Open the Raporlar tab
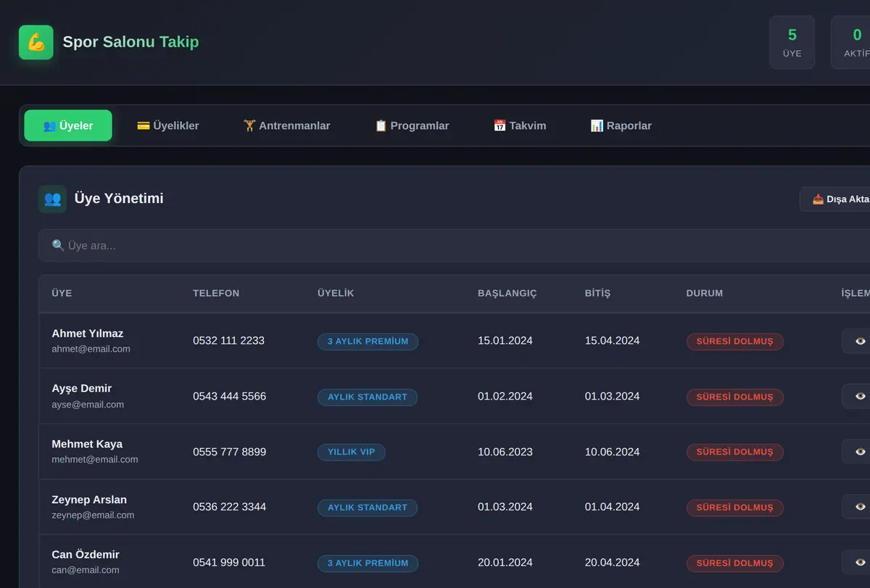Screen dimensions: 870x588 point(621,125)
